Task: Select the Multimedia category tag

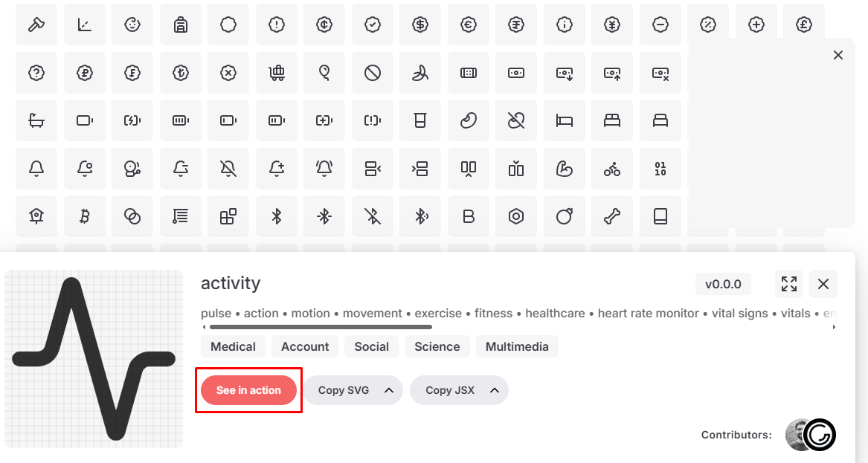Action: [x=517, y=346]
